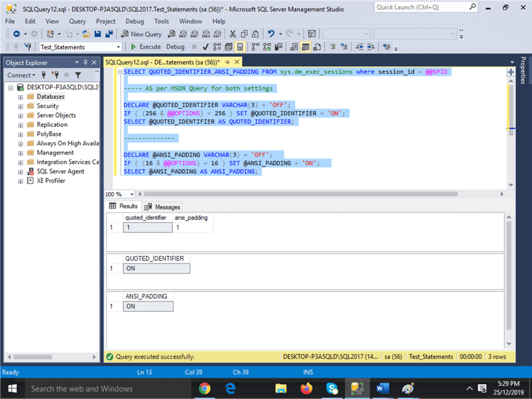
Task: Click the Windows Start button
Action: tap(12, 388)
